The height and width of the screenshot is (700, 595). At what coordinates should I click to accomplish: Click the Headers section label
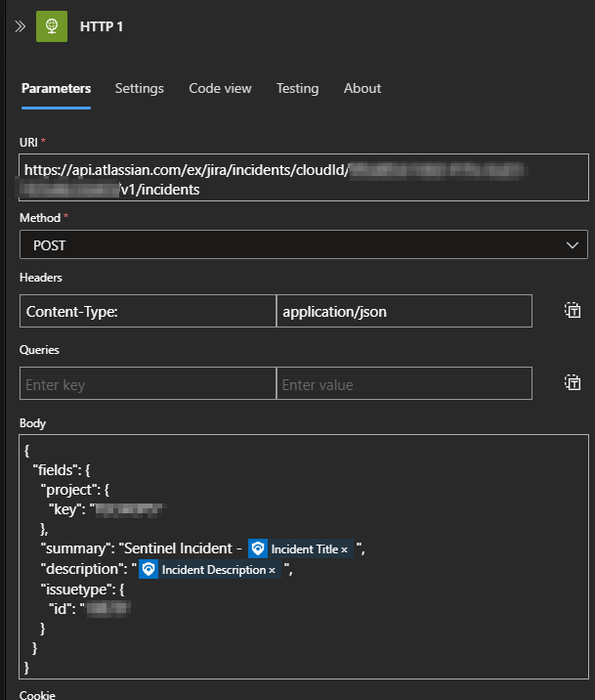[x=41, y=278]
